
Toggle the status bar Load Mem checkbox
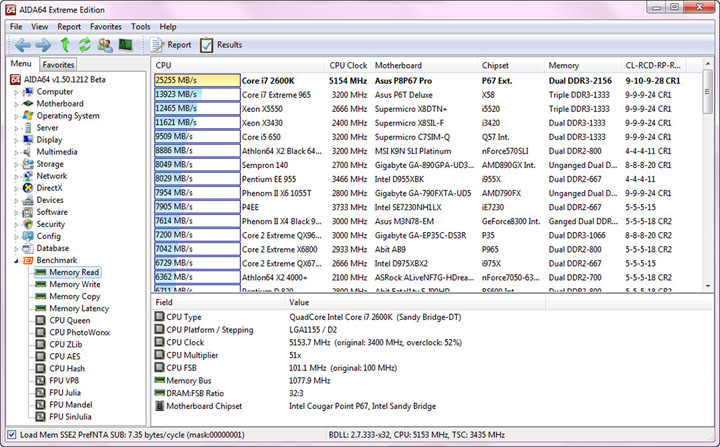11,435
